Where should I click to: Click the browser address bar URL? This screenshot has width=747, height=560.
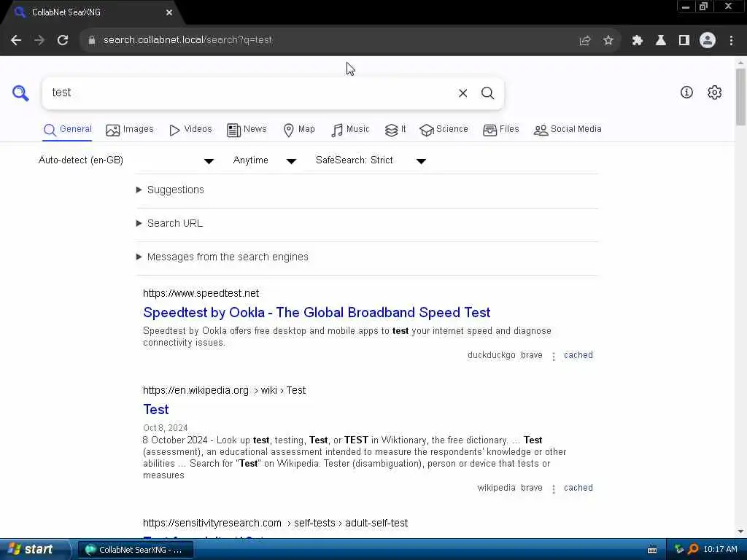[x=187, y=40]
